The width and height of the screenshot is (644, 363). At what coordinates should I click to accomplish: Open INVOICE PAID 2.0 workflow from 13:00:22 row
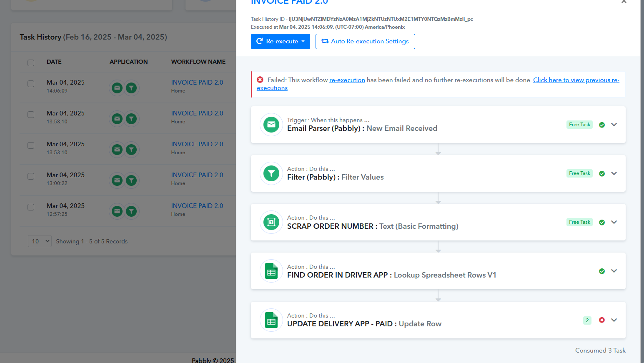coord(197,175)
